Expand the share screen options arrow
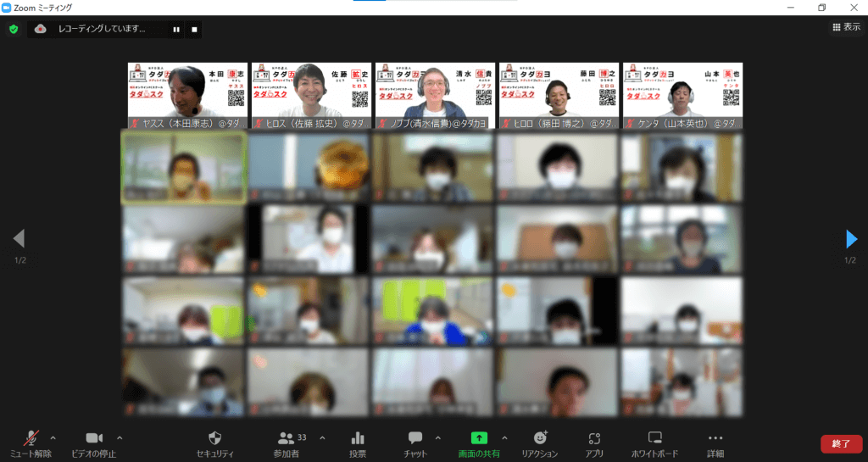This screenshot has width=868, height=462. pos(504,437)
